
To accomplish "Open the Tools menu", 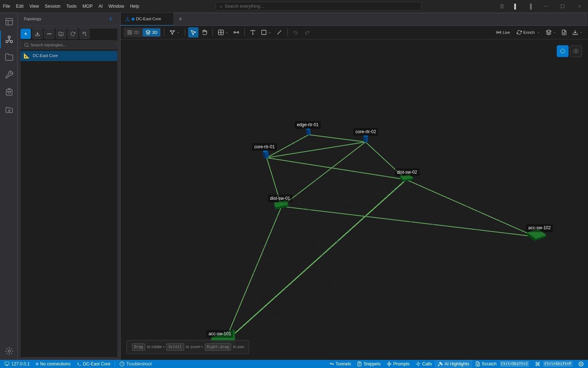I will tap(71, 6).
